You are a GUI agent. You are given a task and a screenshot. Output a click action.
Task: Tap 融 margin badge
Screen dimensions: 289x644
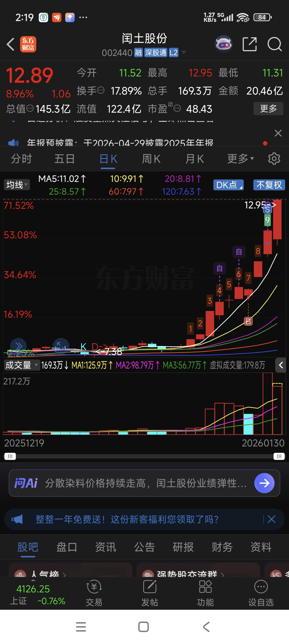(x=138, y=53)
